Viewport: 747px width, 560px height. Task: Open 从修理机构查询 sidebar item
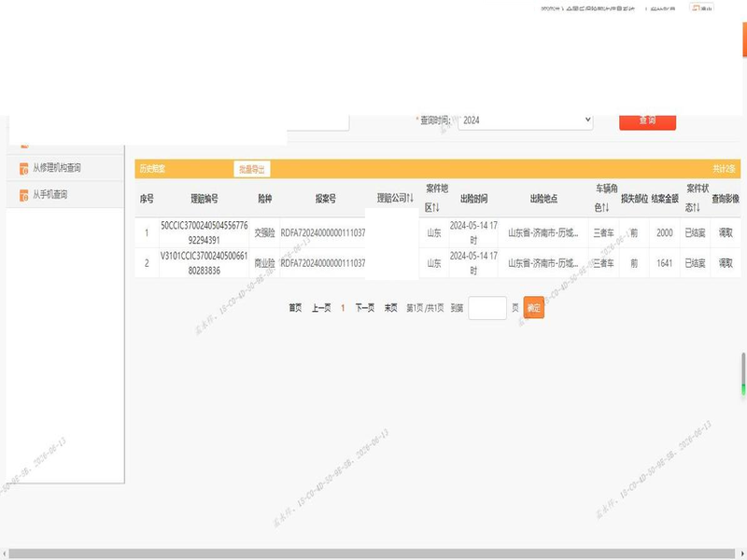point(65,168)
